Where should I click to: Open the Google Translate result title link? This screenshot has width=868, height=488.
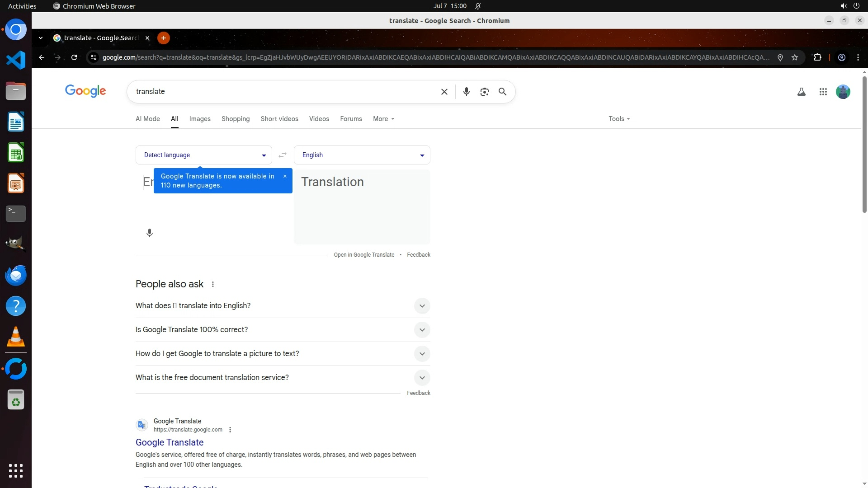click(170, 442)
